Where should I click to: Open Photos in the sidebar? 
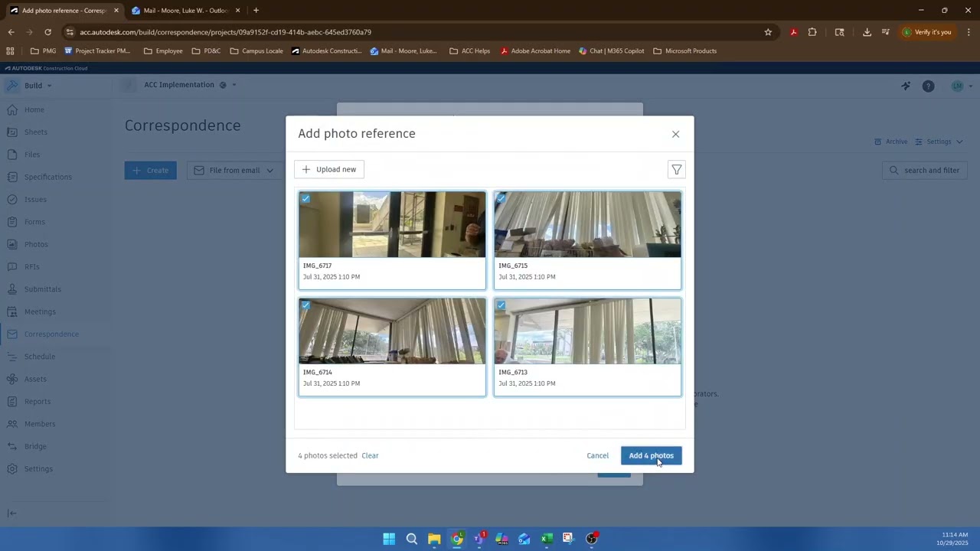click(x=36, y=244)
